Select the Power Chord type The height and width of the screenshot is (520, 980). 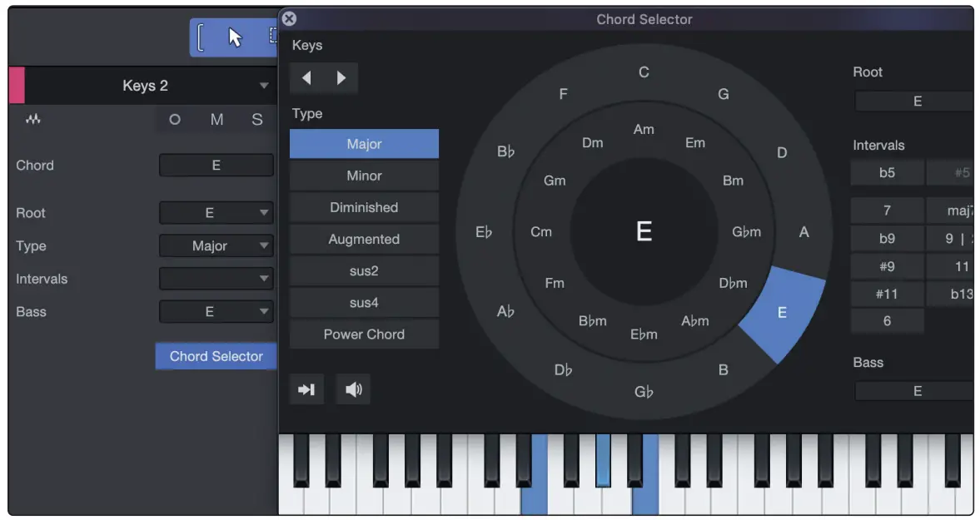click(x=365, y=334)
